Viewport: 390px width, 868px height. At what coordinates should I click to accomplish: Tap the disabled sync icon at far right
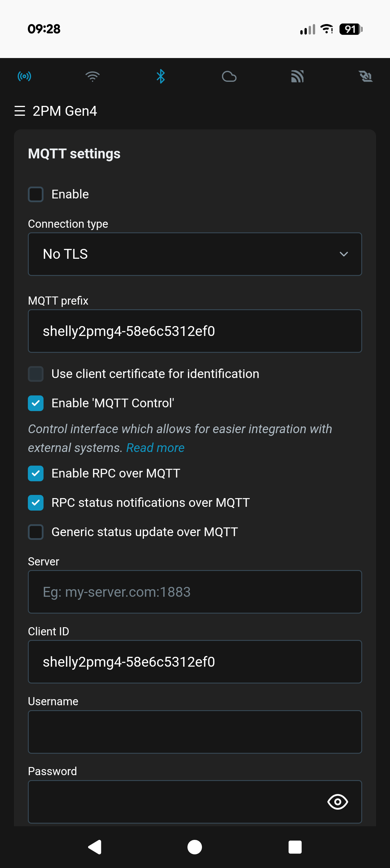[x=365, y=77]
